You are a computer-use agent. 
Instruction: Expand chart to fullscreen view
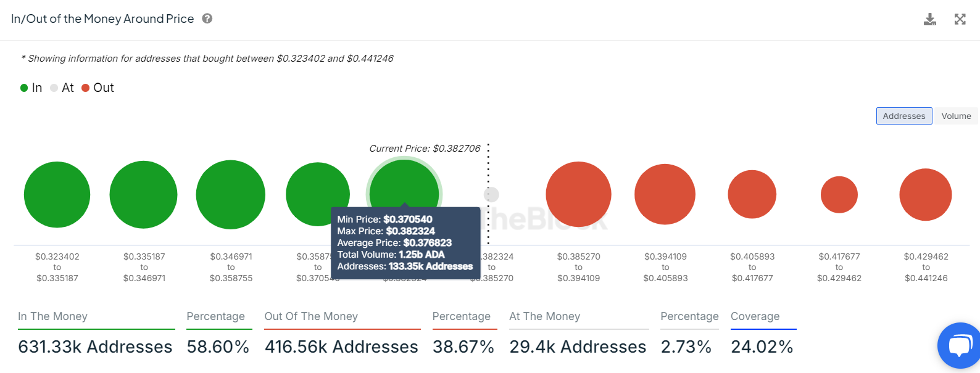coord(960,19)
